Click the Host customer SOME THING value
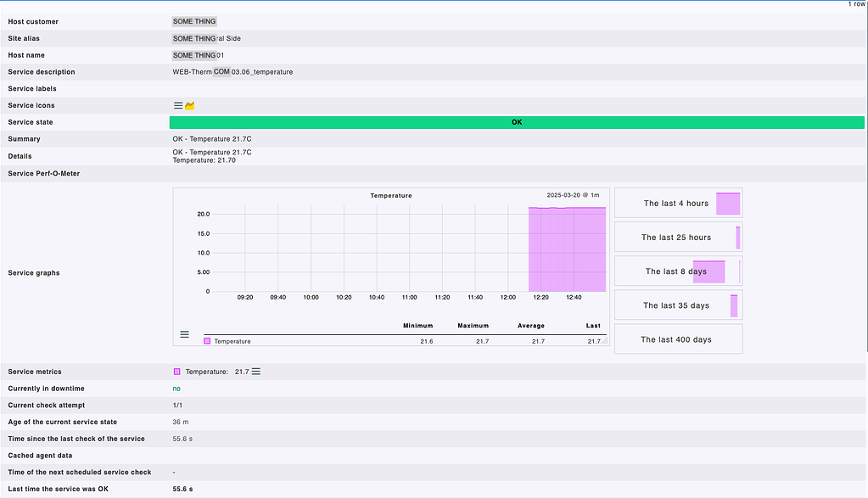The width and height of the screenshot is (868, 498). click(x=194, y=21)
